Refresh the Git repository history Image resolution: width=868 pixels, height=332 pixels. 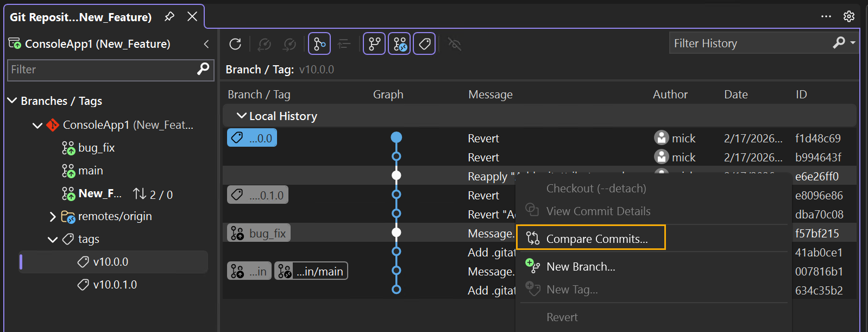235,44
